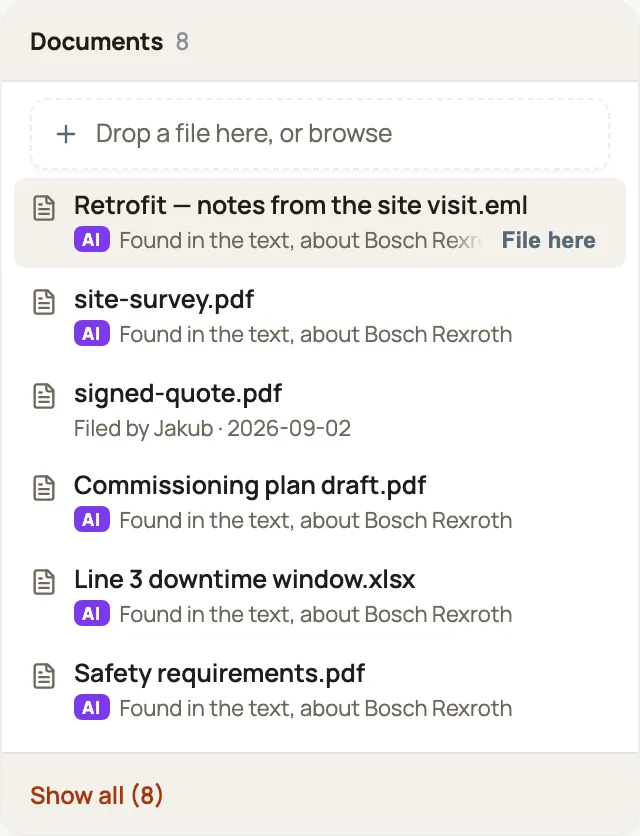Screen dimensions: 640x836
Task: Click Found in the text under Safety requirements
Action: (316, 708)
